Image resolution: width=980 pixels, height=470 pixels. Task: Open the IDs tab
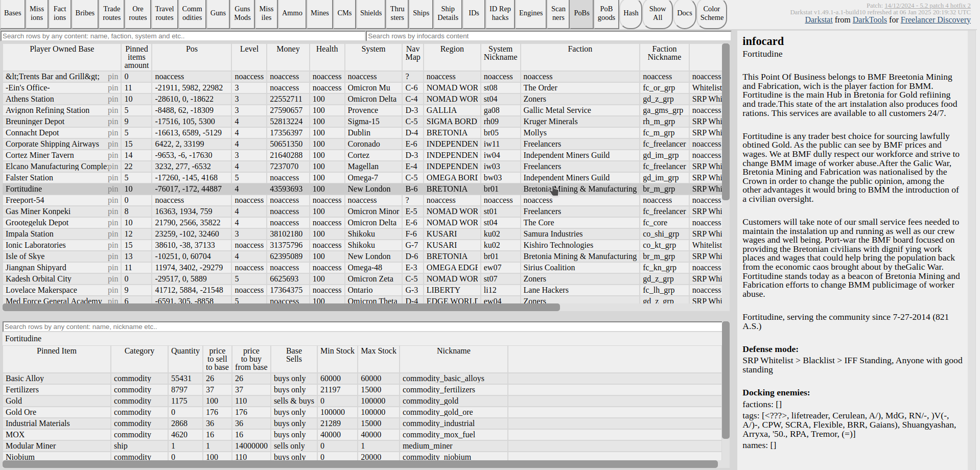pyautogui.click(x=474, y=13)
